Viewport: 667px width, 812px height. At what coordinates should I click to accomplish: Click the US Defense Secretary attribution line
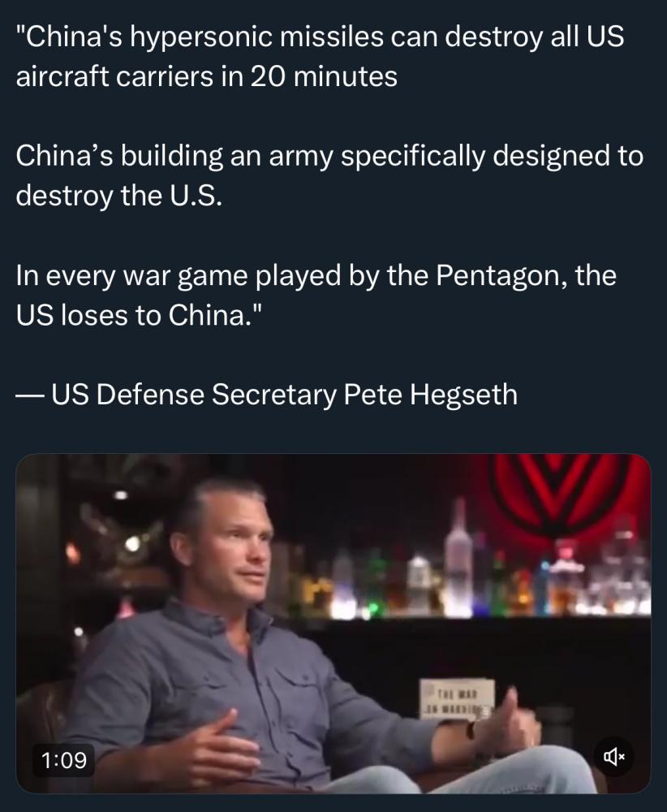266,395
